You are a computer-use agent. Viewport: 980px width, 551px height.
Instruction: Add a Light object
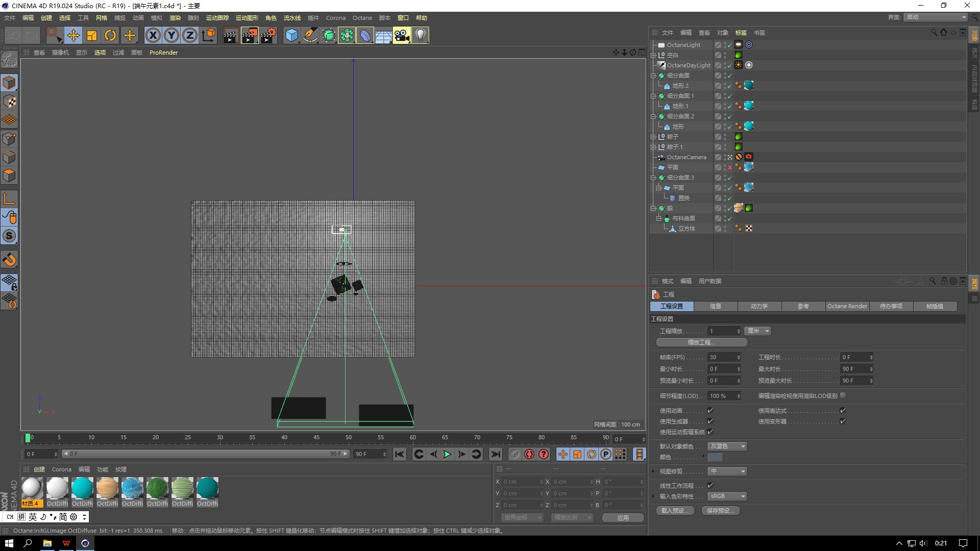420,35
